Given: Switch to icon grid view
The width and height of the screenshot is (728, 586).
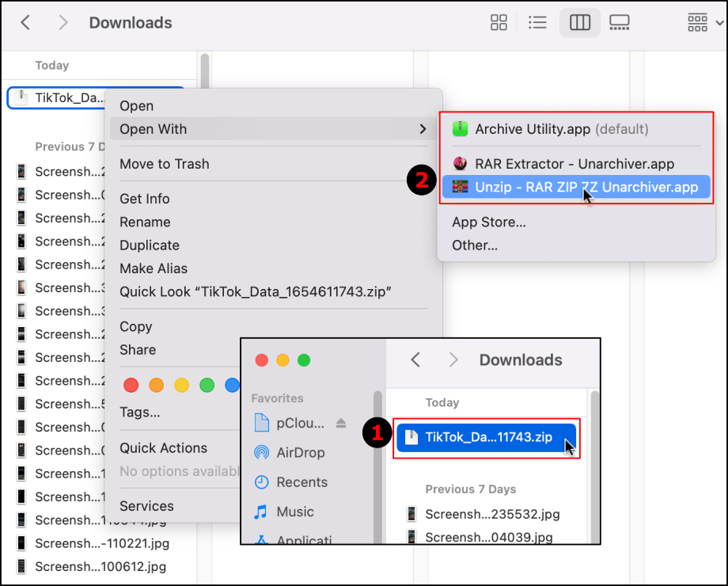Looking at the screenshot, I should [x=499, y=23].
